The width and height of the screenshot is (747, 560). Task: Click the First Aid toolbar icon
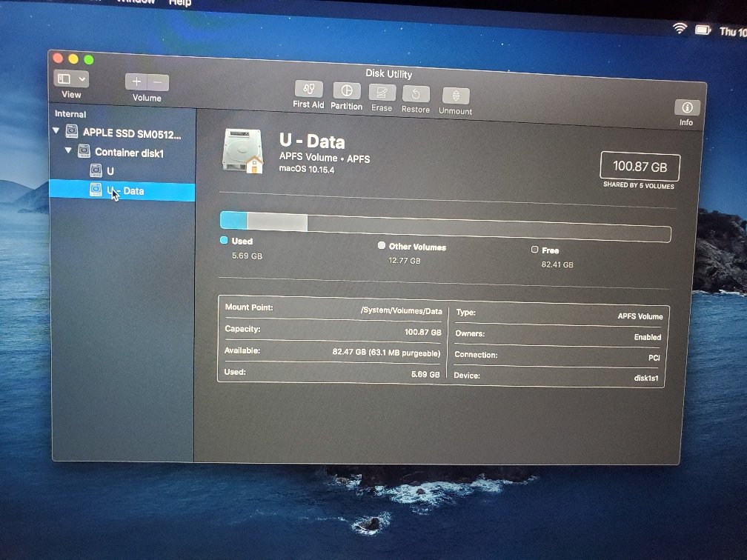pos(309,89)
